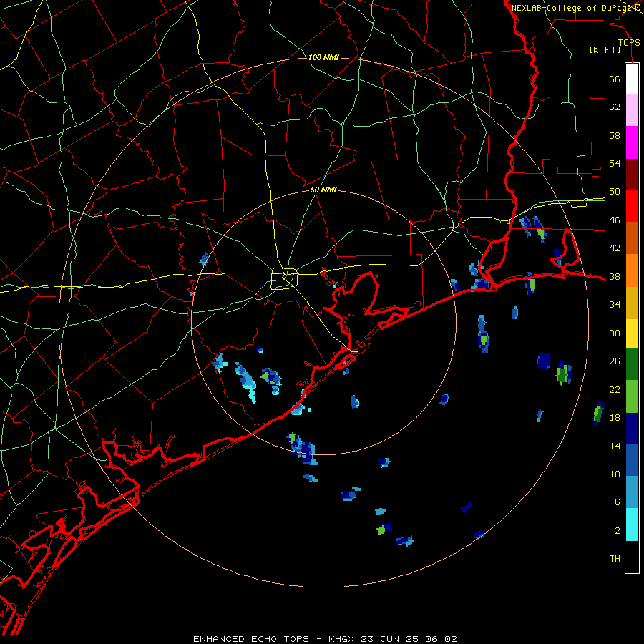Screen dimensions: 644x644
Task: Click the 66 legend value
Action: (x=615, y=79)
